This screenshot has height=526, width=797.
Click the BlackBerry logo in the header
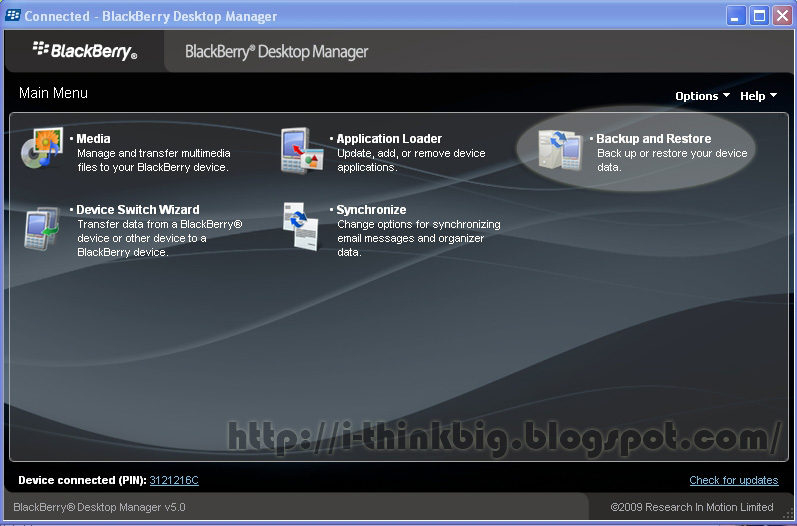pyautogui.click(x=85, y=50)
